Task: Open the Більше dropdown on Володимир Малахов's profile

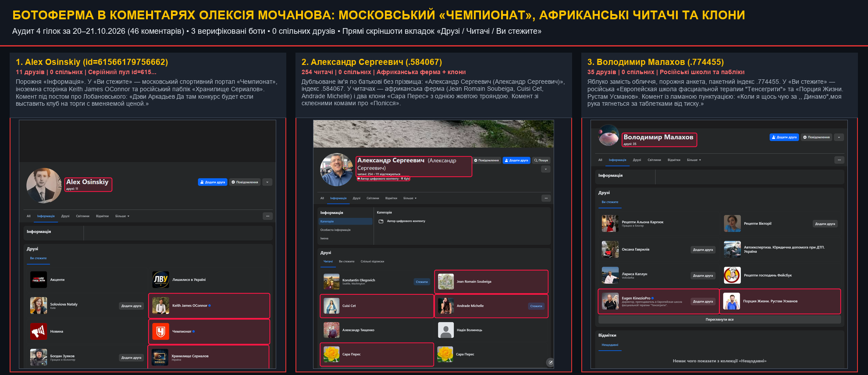Action: [x=694, y=160]
